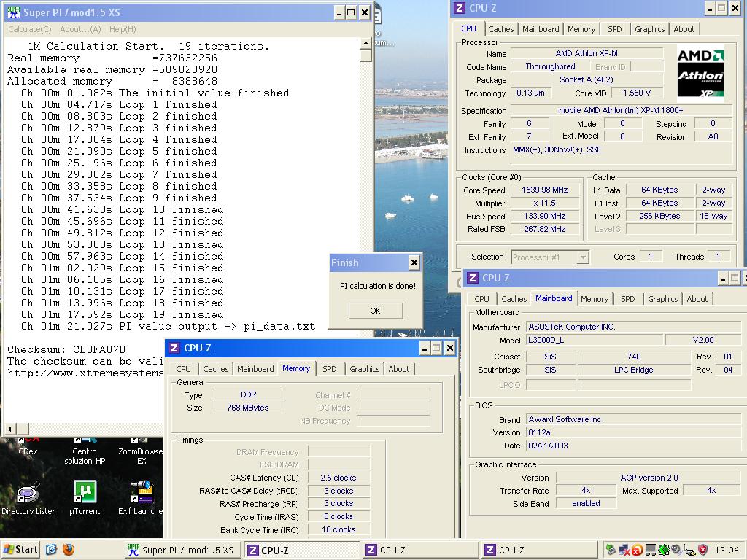
Task: Click the Super PI vertical scrollbar up arrow
Action: point(365,43)
